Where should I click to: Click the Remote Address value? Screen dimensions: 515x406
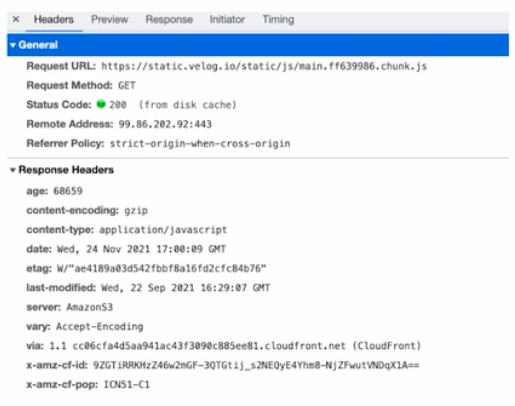point(165,124)
